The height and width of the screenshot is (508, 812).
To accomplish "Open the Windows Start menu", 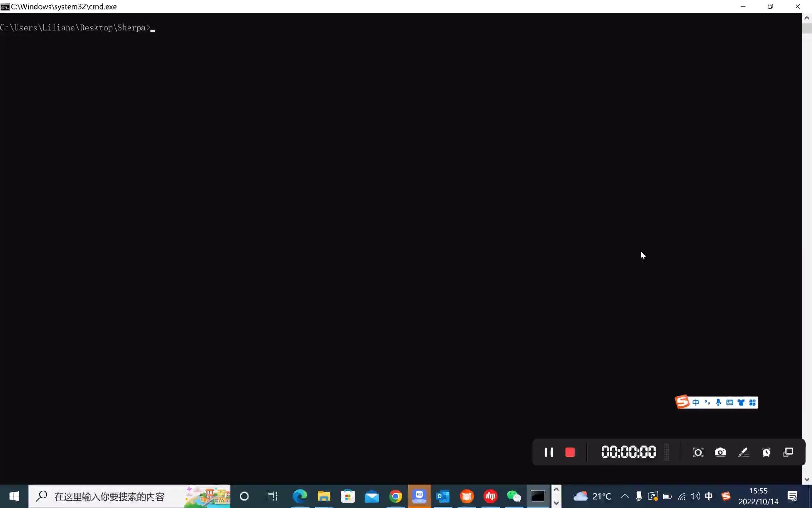I will (14, 496).
